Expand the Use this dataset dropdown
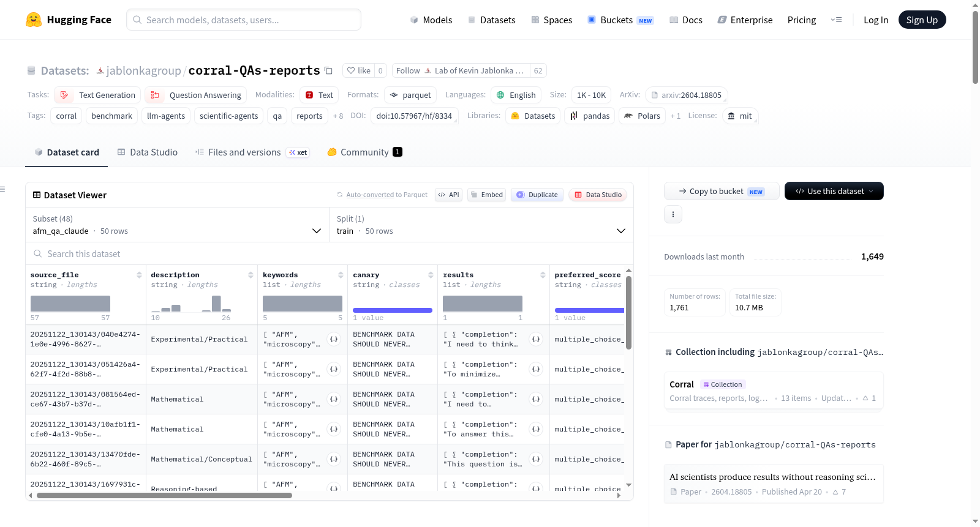 click(834, 191)
